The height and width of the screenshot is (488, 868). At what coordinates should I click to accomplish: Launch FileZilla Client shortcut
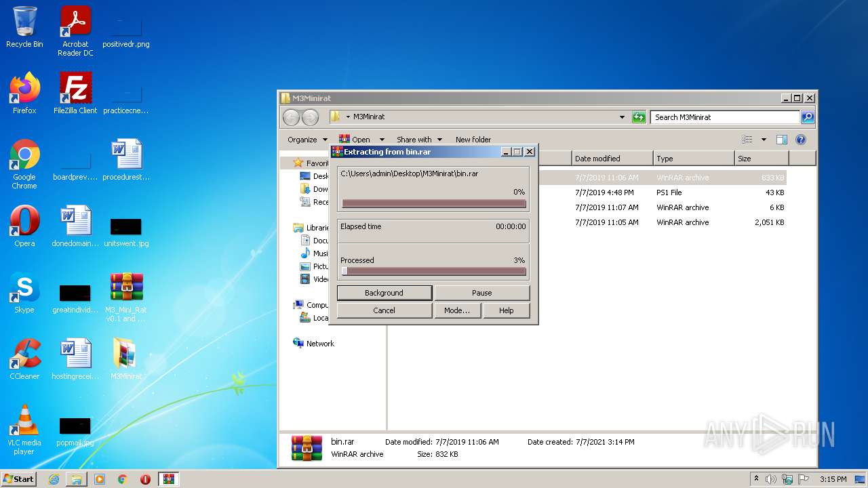pos(75,94)
